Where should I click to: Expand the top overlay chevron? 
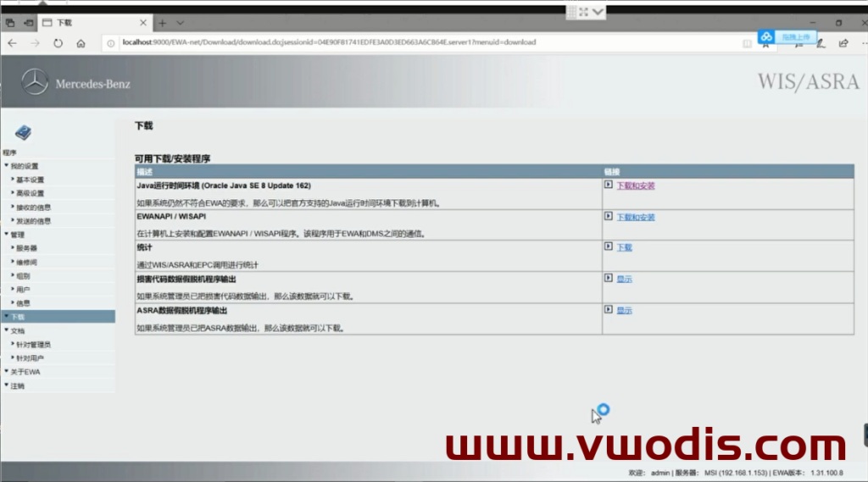pos(598,12)
